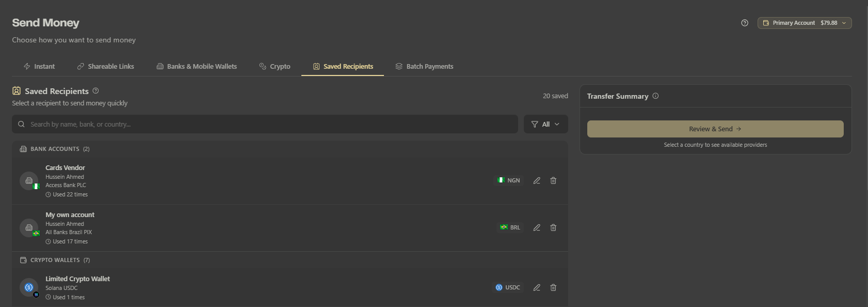Open the All filter dropdown
Screen dimensions: 868x307
click(x=546, y=124)
